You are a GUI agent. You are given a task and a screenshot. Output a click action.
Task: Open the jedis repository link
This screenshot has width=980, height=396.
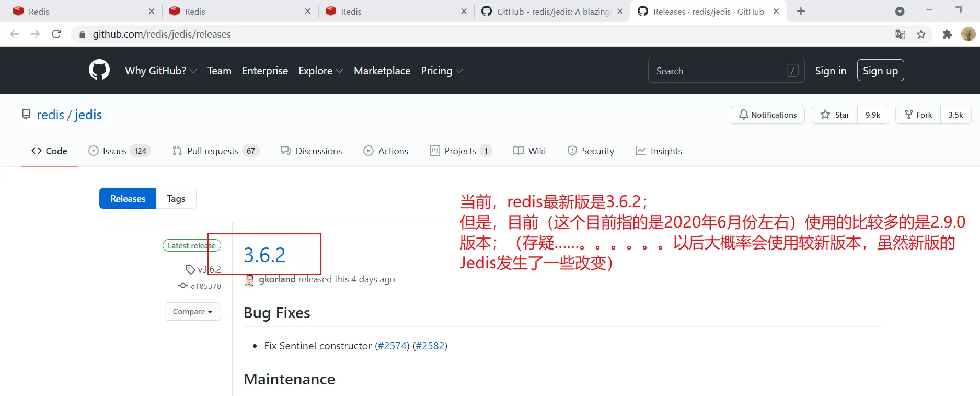(x=88, y=115)
